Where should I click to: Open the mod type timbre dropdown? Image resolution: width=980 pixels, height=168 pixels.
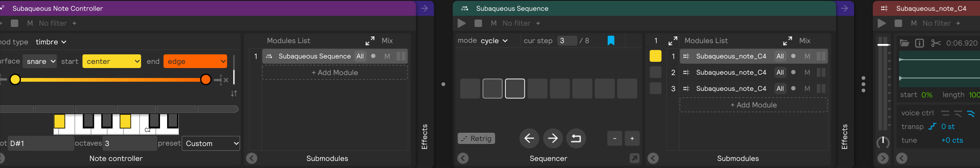[51, 42]
